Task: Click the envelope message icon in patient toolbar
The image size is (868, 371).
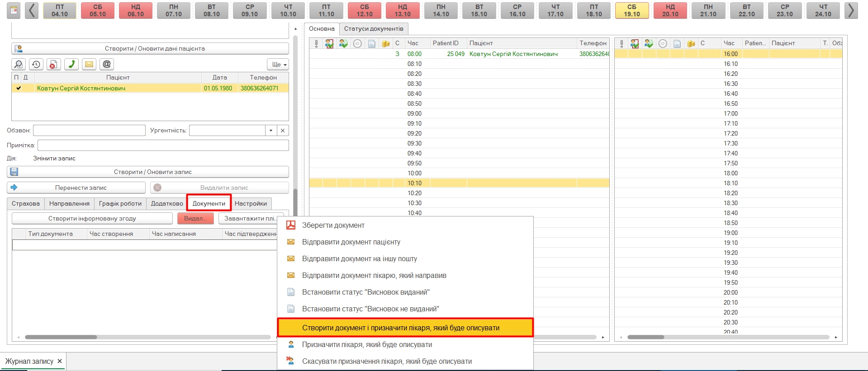Action: coord(89,64)
